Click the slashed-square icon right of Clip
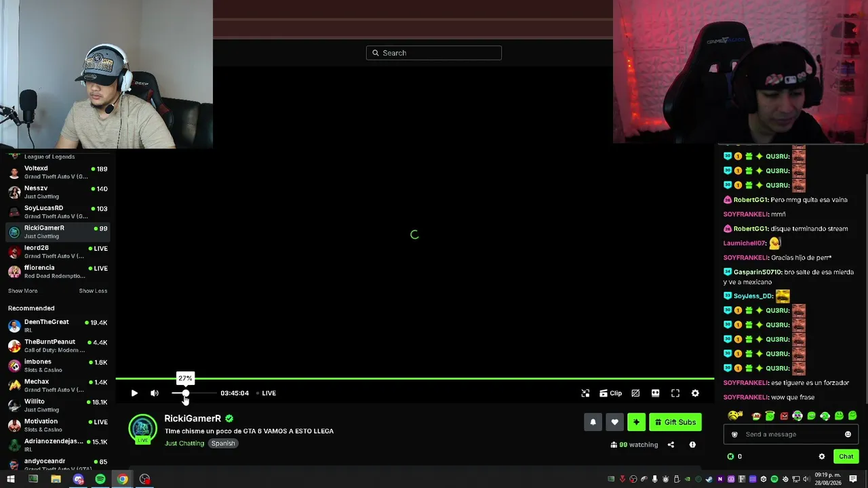 635,393
